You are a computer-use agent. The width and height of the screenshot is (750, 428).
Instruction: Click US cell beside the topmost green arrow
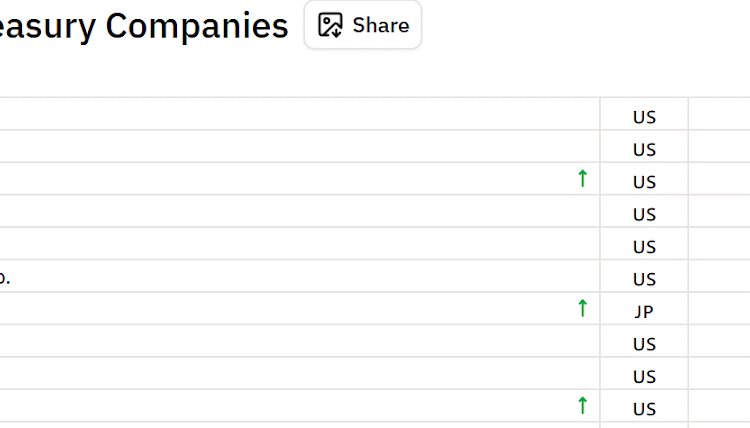pyautogui.click(x=644, y=182)
